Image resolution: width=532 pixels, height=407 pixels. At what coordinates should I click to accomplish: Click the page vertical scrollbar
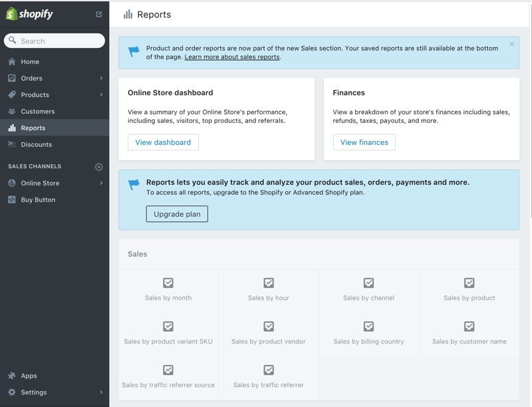click(530, 112)
